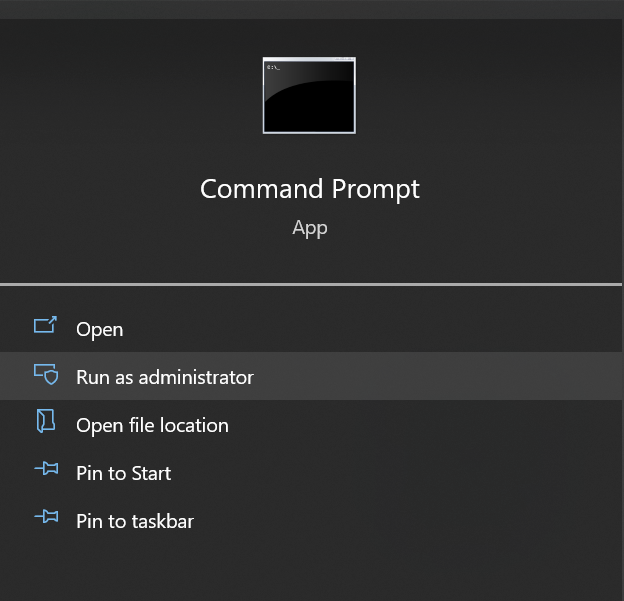The image size is (624, 601).
Task: Click the Command Prompt title text
Action: click(310, 189)
